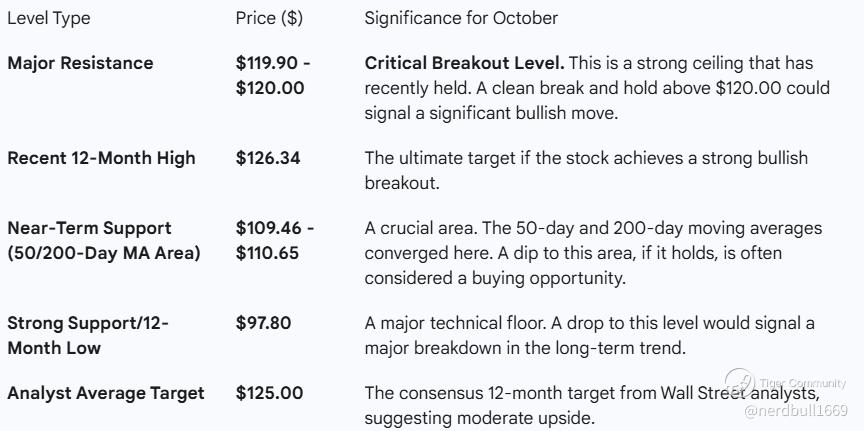The width and height of the screenshot is (864, 431).
Task: Click the $109.46 - $110.65 price range
Action: click(x=275, y=241)
